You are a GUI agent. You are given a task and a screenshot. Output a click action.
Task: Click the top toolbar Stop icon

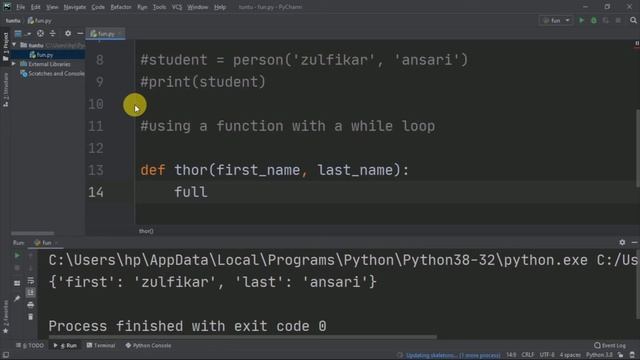click(618, 20)
